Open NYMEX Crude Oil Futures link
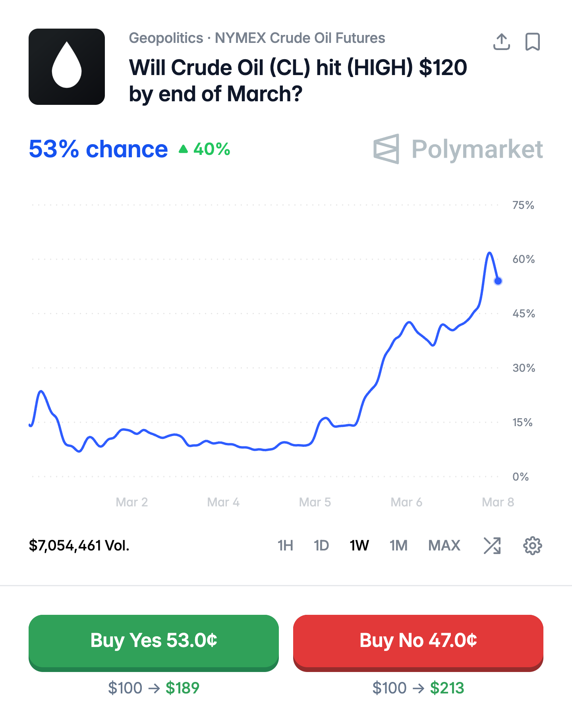Image resolution: width=572 pixels, height=728 pixels. tap(300, 38)
